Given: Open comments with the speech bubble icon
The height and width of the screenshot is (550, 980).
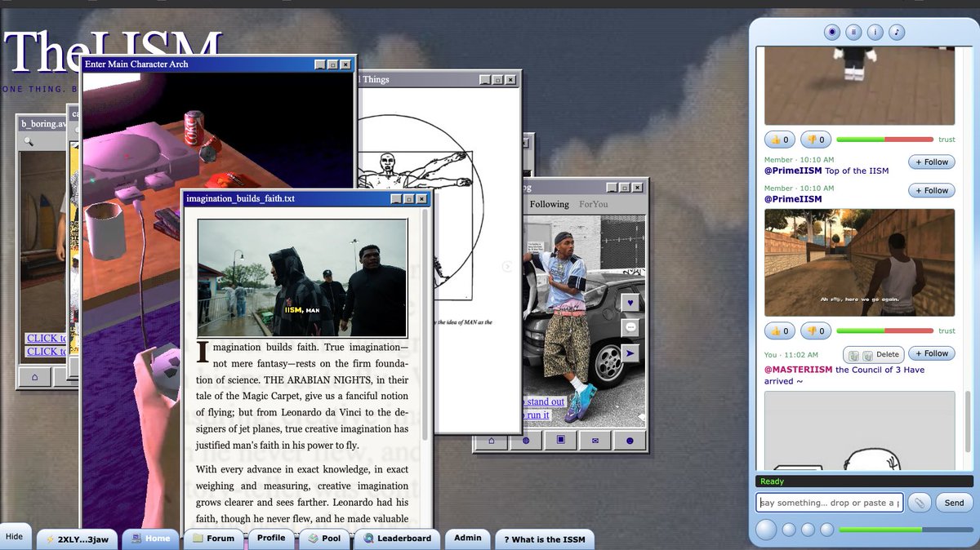Looking at the screenshot, I should 630,327.
